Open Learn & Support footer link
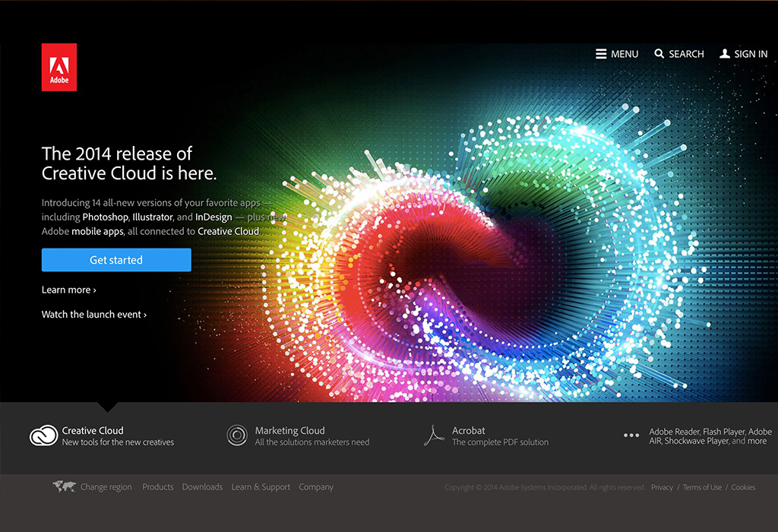Screen dimensions: 778x532 (x=261, y=487)
